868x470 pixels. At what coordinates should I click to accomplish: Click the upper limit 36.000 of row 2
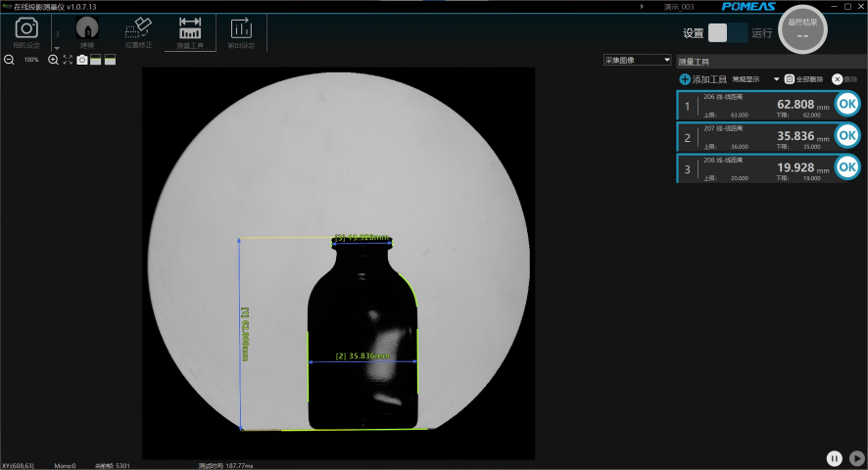739,147
